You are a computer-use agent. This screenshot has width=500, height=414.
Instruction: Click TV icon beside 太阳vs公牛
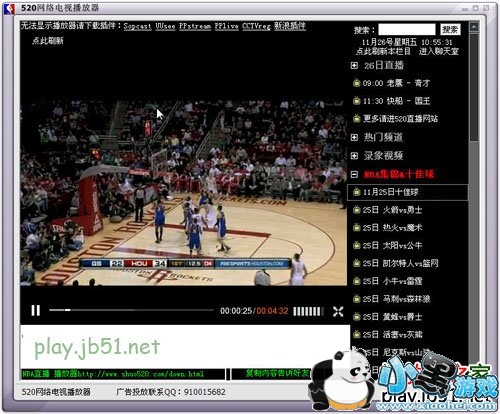pos(357,245)
